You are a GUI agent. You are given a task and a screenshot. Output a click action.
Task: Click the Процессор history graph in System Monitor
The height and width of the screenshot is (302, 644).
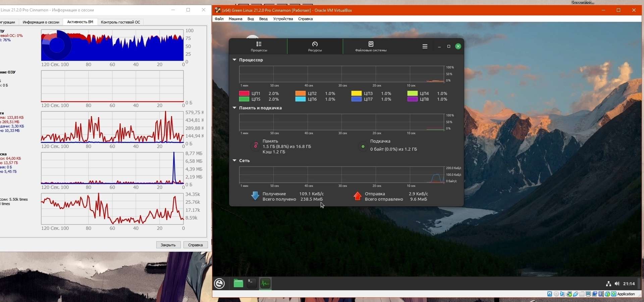click(x=341, y=74)
